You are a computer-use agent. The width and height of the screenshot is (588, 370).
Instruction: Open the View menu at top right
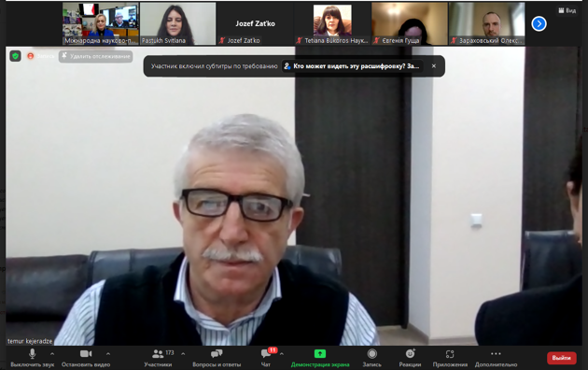coord(567,10)
